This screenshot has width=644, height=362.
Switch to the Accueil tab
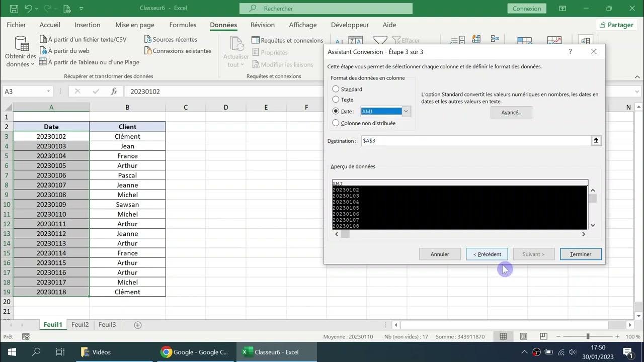[50, 25]
